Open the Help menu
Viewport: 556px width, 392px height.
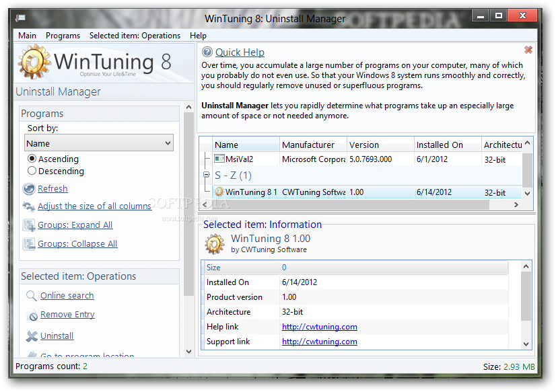point(198,36)
